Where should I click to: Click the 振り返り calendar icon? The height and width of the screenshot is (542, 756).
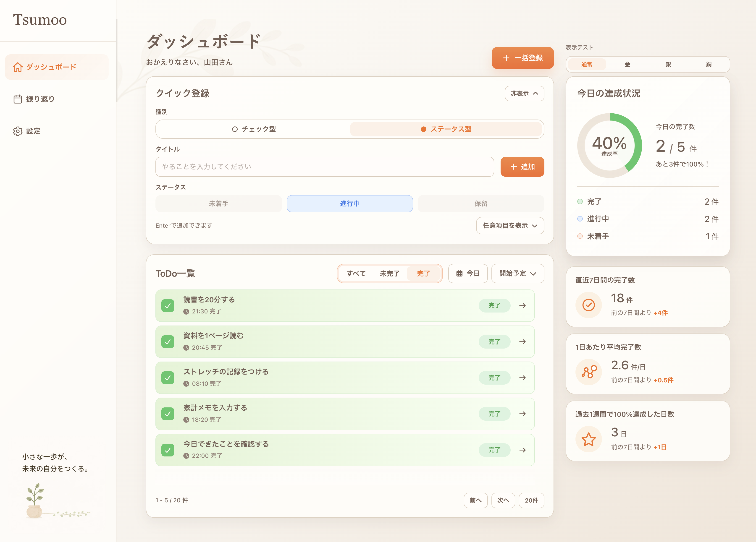point(18,99)
